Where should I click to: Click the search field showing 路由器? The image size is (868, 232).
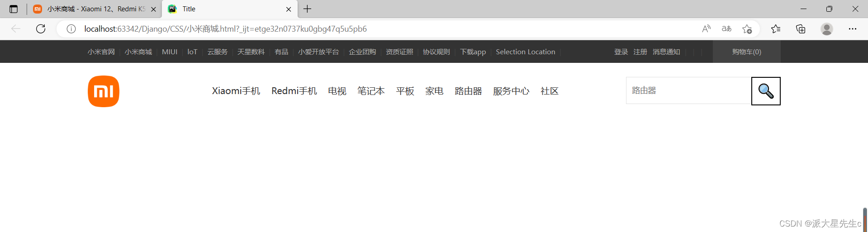(x=688, y=90)
